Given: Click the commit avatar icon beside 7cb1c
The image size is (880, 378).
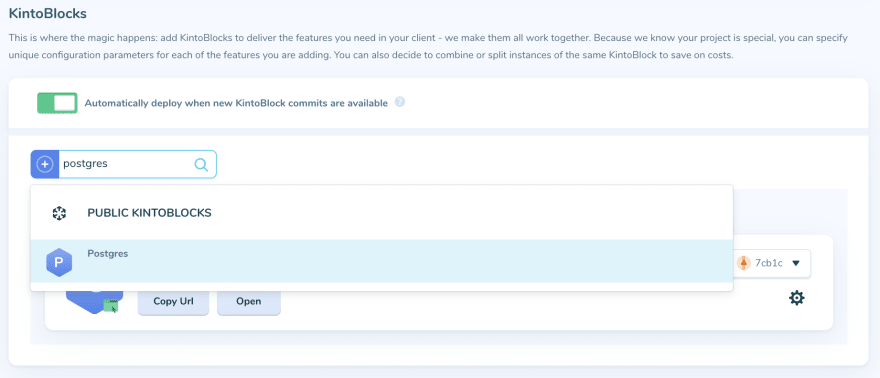Looking at the screenshot, I should coord(744,263).
